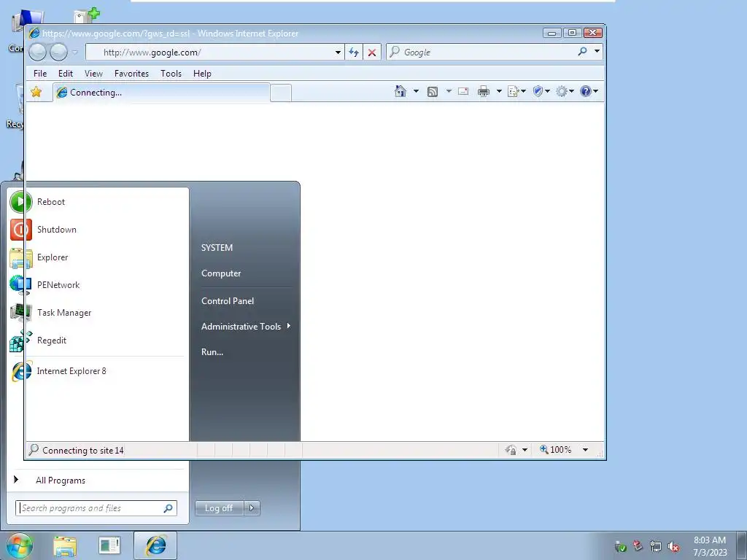Click the Home icon in IE toolbar
Screen dimensions: 747x560
point(400,91)
